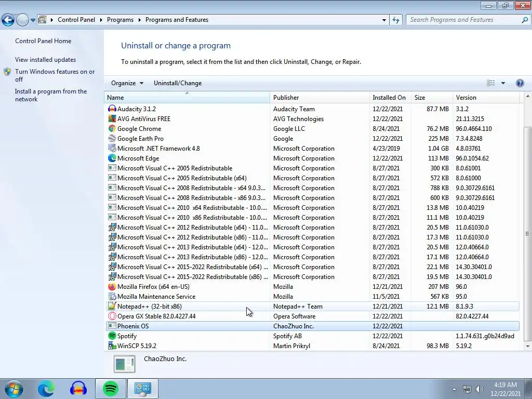
Task: Click the WinSCP 5.19.2 icon
Action: [112, 345]
